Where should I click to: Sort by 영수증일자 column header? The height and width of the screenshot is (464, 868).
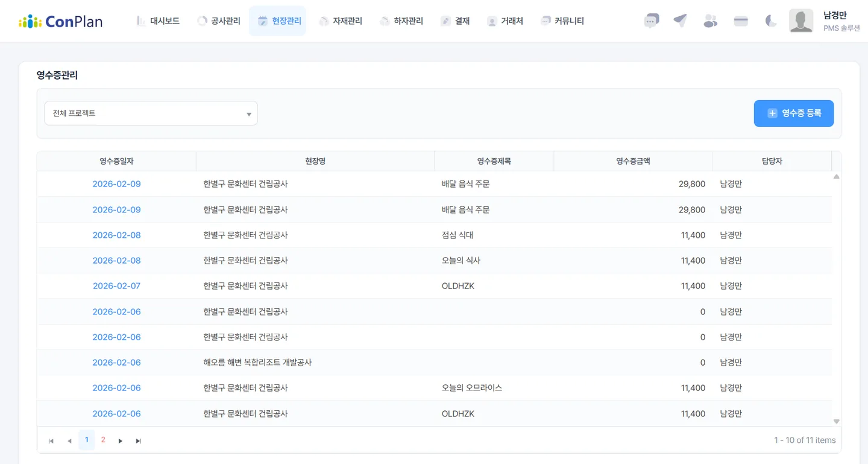click(x=117, y=161)
